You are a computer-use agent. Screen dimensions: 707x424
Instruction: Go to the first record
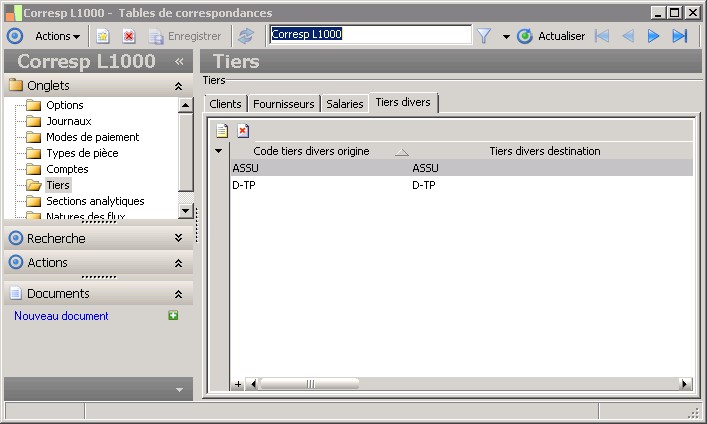click(x=602, y=36)
